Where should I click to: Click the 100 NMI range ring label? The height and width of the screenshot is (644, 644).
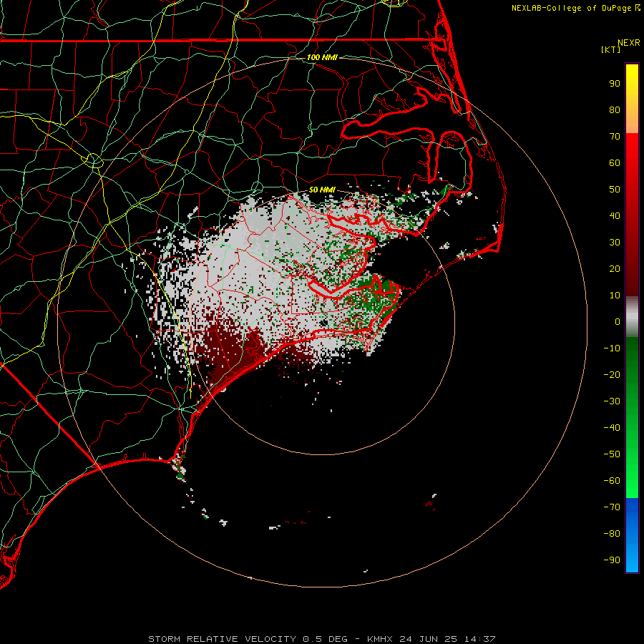click(x=322, y=57)
